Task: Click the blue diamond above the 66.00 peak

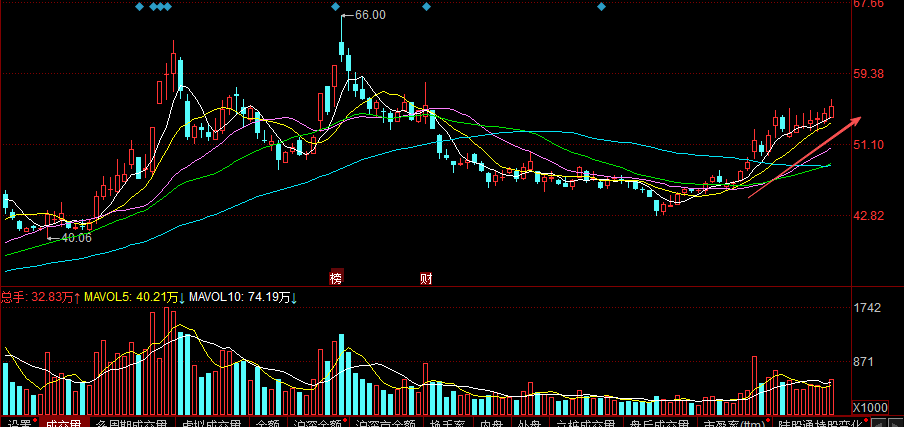Action: pyautogui.click(x=336, y=6)
